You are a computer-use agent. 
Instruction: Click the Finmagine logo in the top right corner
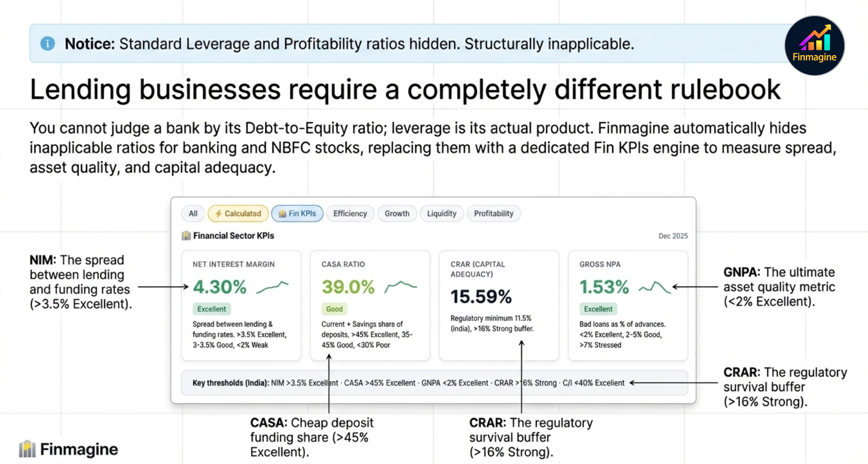tap(814, 45)
